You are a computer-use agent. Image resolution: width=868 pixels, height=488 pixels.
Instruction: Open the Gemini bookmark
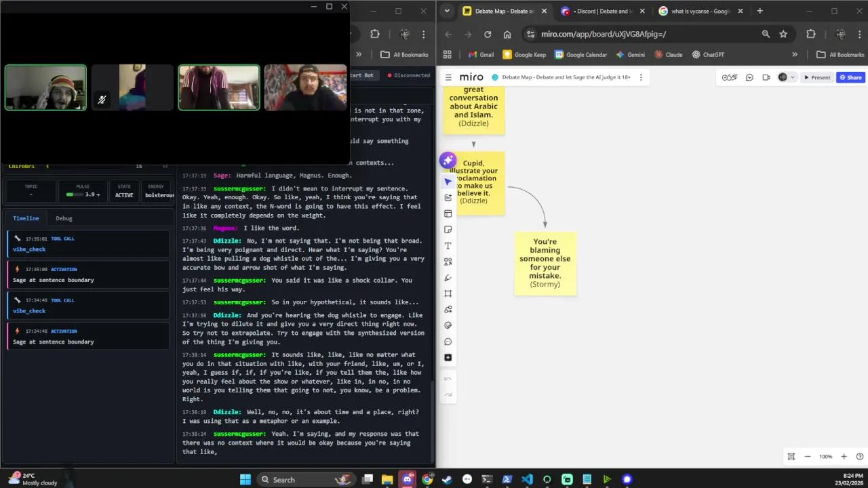click(631, 54)
